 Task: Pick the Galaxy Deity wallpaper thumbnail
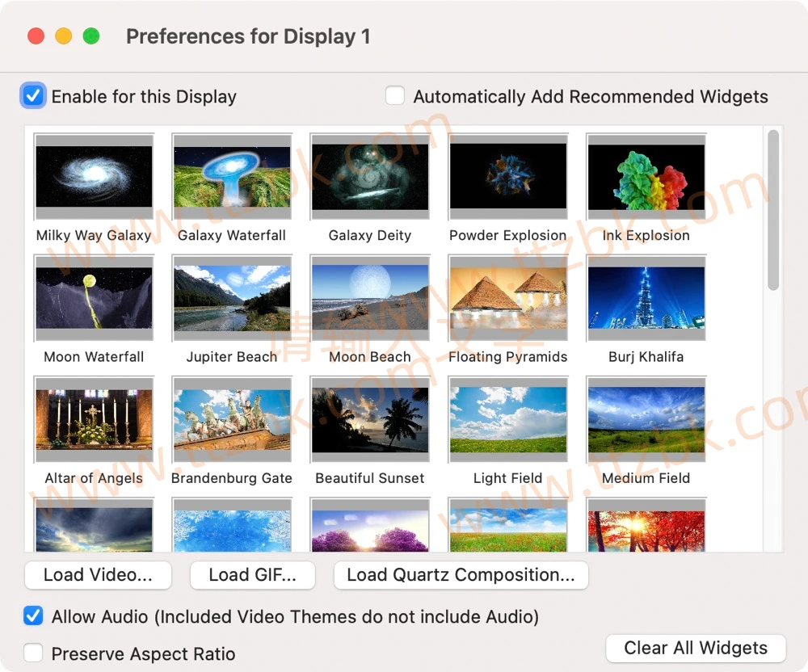[370, 177]
